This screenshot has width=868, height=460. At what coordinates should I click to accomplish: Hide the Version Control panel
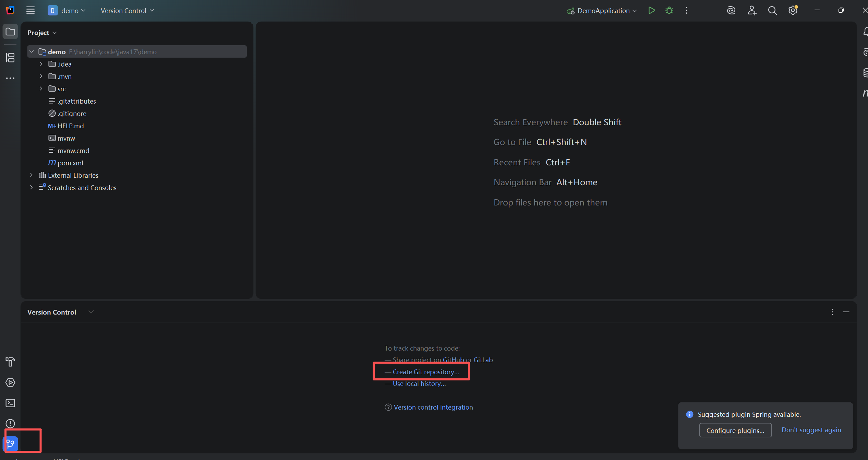[x=846, y=312]
